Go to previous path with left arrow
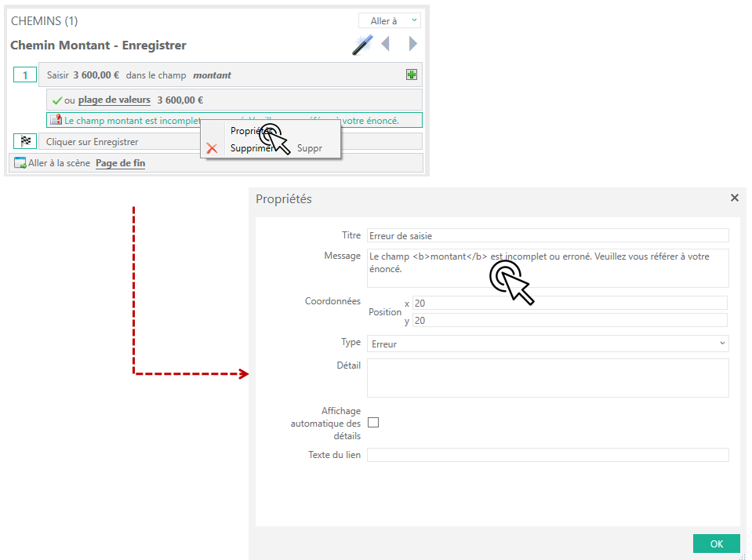This screenshot has width=752, height=560. (385, 44)
